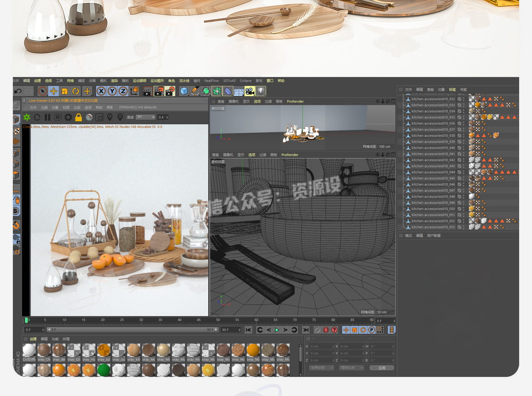Open the 帮助 menu in the main menu bar
This screenshot has width=532, height=396.
(281, 81)
